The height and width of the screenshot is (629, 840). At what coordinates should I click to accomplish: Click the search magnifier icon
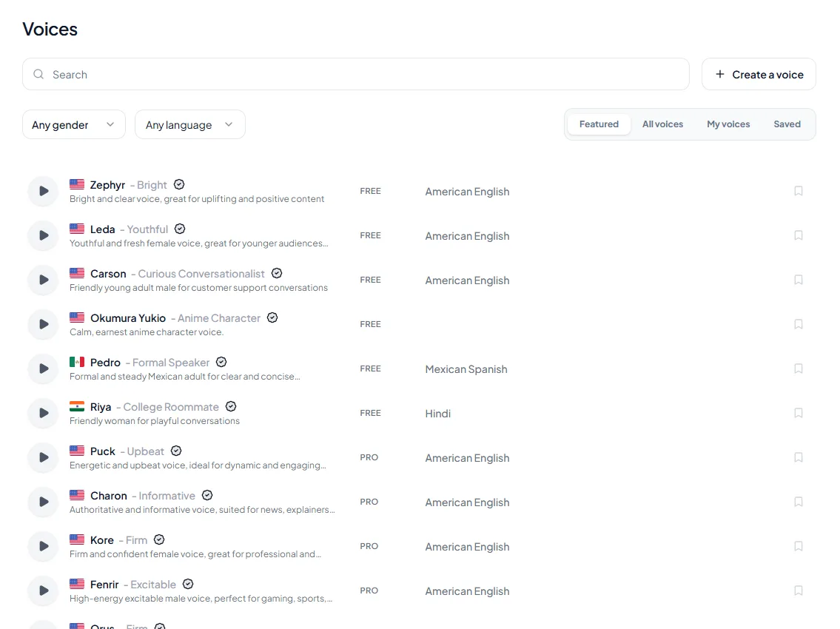[38, 75]
